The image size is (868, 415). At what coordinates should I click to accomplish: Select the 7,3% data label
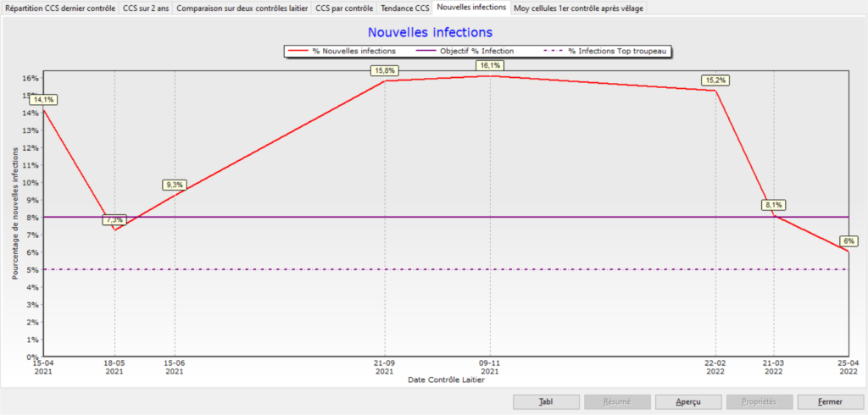click(x=114, y=220)
